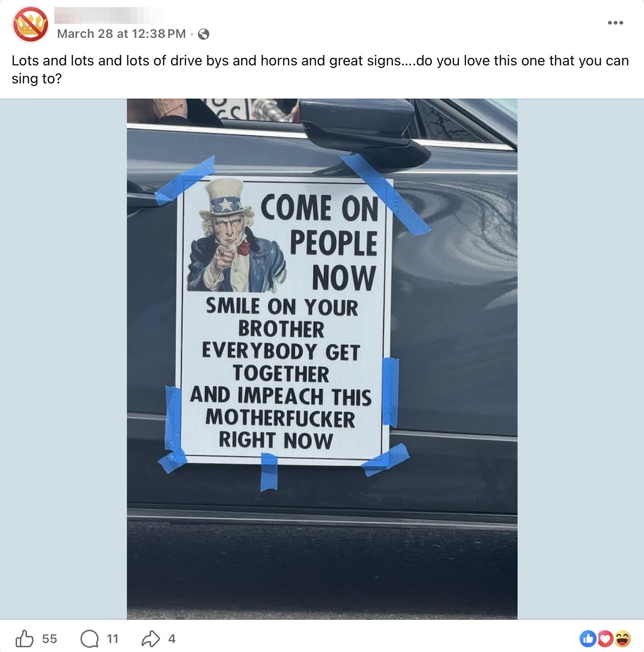This screenshot has width=644, height=652.
Task: View the 4 shares count
Action: tap(172, 639)
